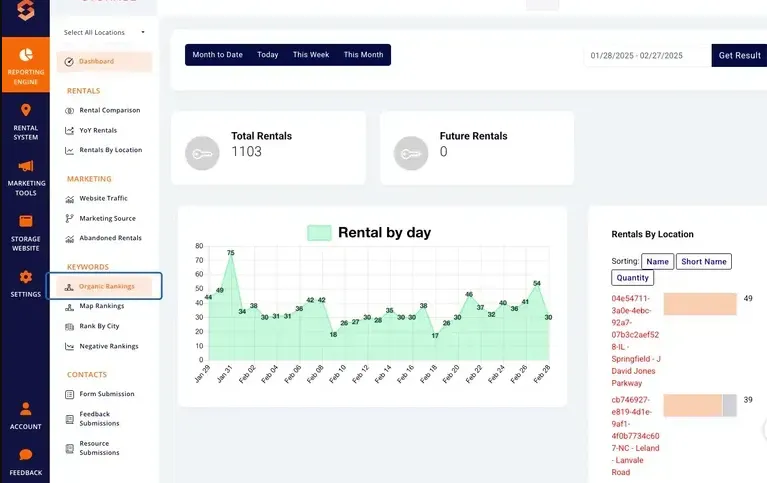767x483 pixels.
Task: Open the Account person icon
Action: click(25, 409)
